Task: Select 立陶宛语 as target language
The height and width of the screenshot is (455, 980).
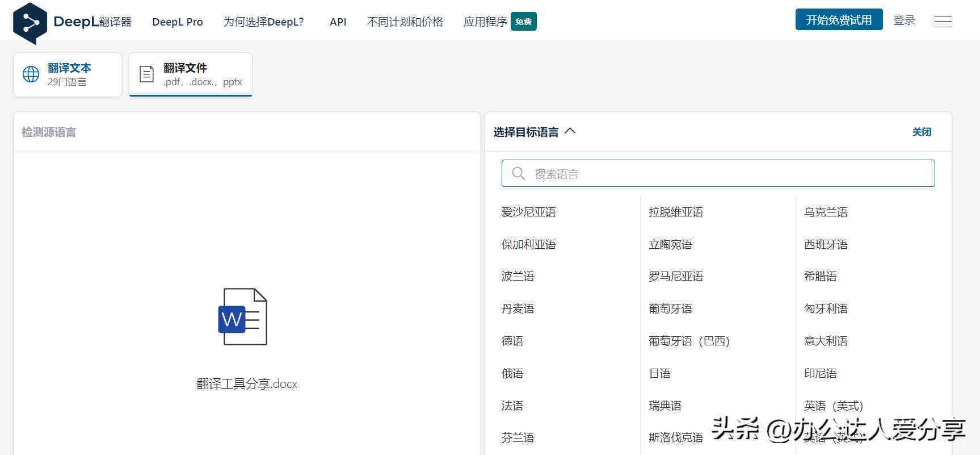Action: (671, 244)
